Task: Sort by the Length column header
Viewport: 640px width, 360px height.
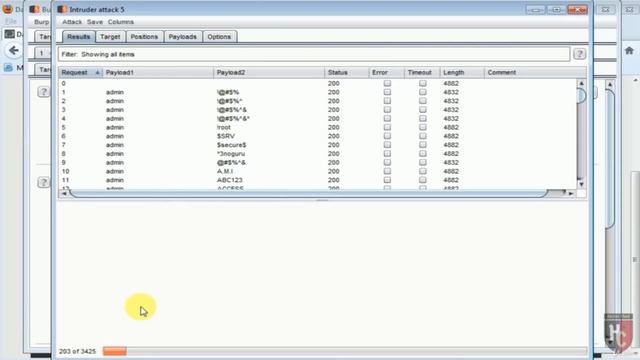Action: tap(462, 73)
